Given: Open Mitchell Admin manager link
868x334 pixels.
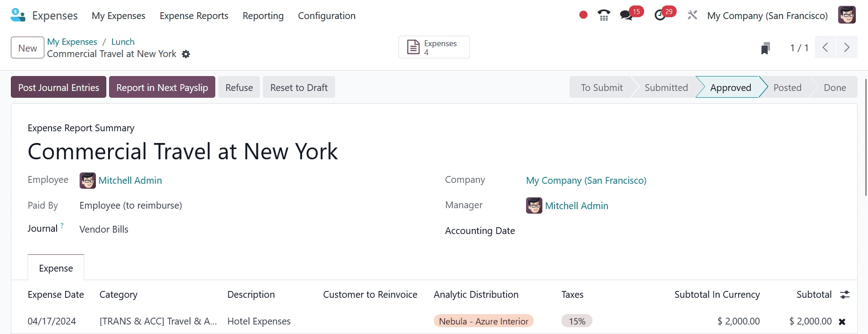Looking at the screenshot, I should click(x=577, y=206).
